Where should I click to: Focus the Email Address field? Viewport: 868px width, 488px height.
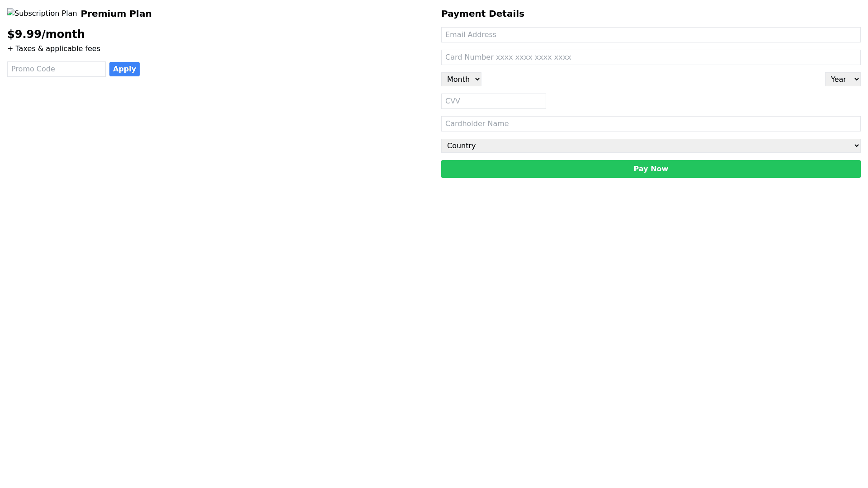tap(651, 35)
